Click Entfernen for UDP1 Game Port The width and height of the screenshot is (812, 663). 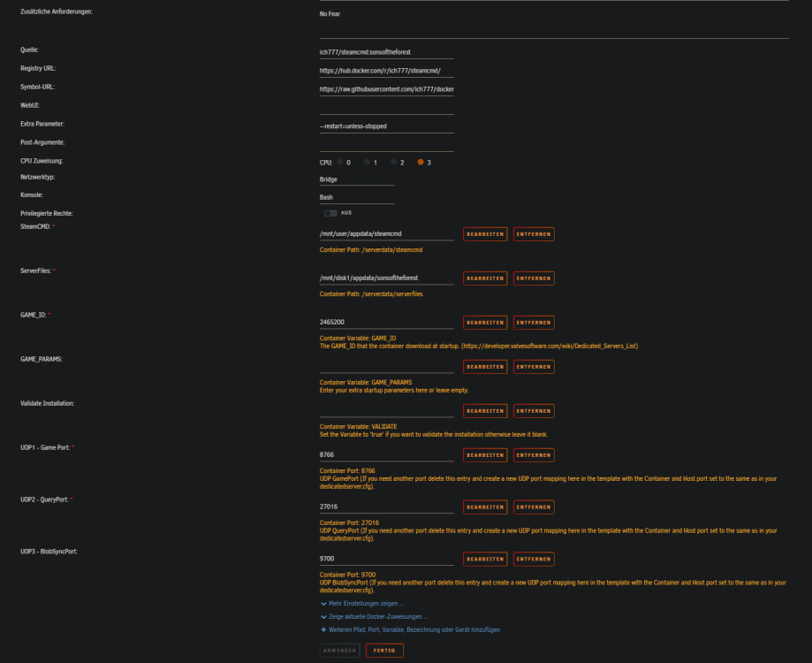tap(534, 454)
